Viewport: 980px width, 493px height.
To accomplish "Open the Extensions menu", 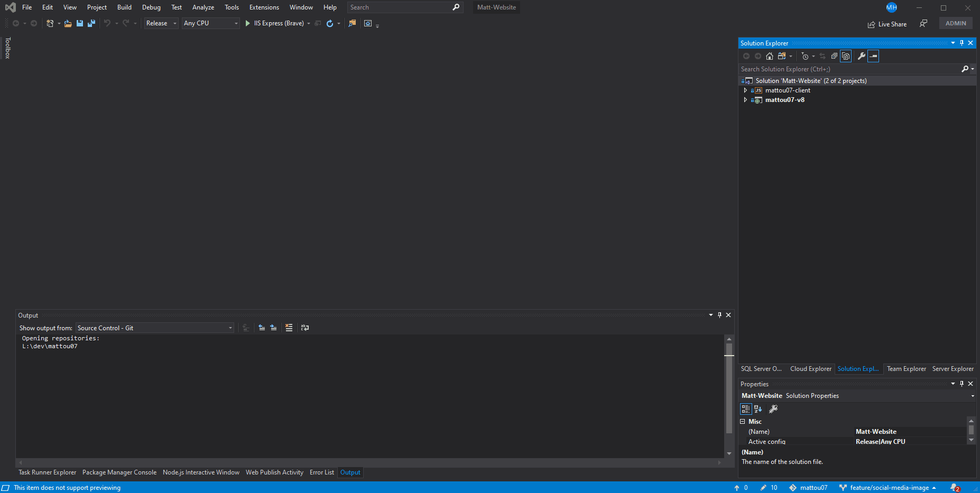I will point(264,7).
